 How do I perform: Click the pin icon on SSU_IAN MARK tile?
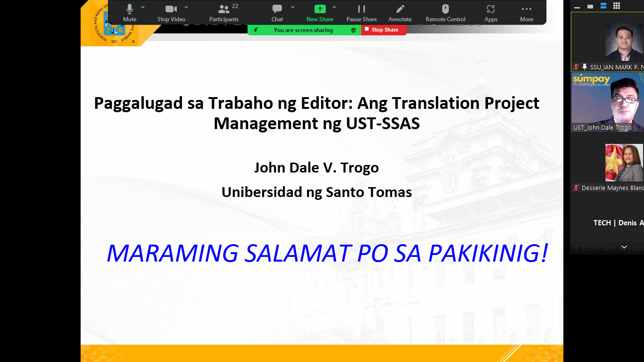pyautogui.click(x=585, y=67)
